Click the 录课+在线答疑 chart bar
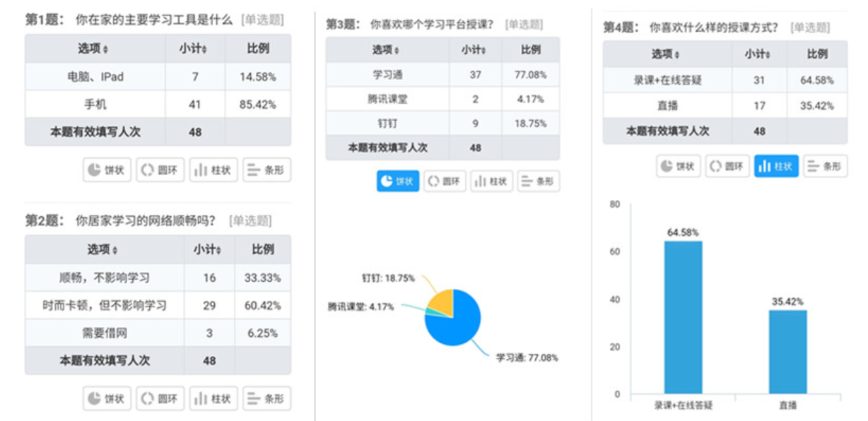The image size is (868, 421). click(683, 318)
